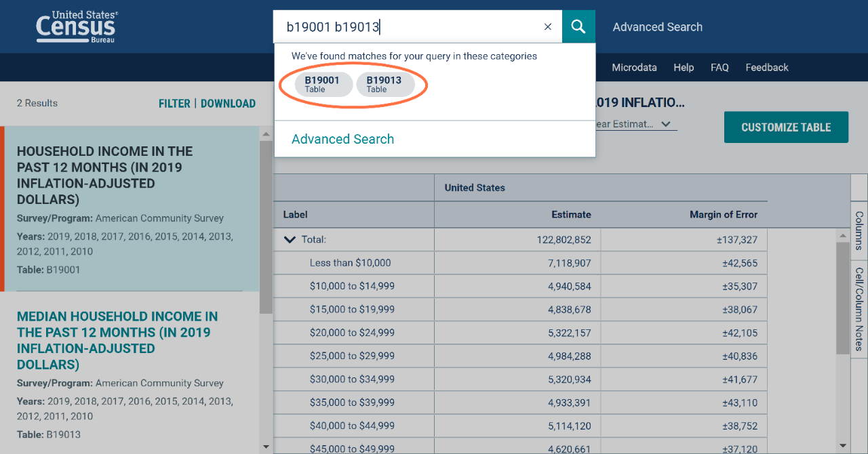This screenshot has width=868, height=454.
Task: Open Advanced Search link in suggestions panel
Action: (342, 139)
